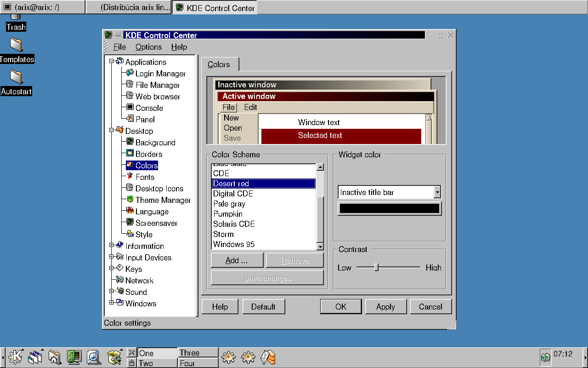Select the Digital CDE color scheme
Image resolution: width=588 pixels, height=368 pixels.
[264, 194]
